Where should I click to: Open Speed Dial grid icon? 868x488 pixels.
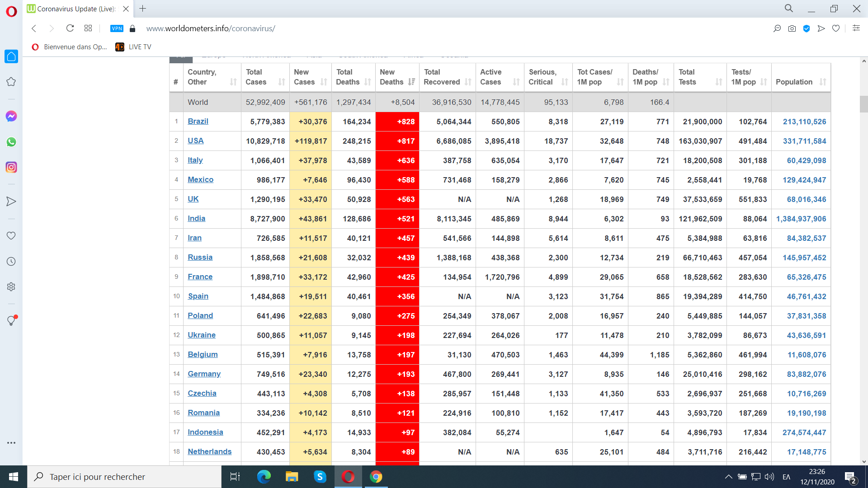point(88,28)
